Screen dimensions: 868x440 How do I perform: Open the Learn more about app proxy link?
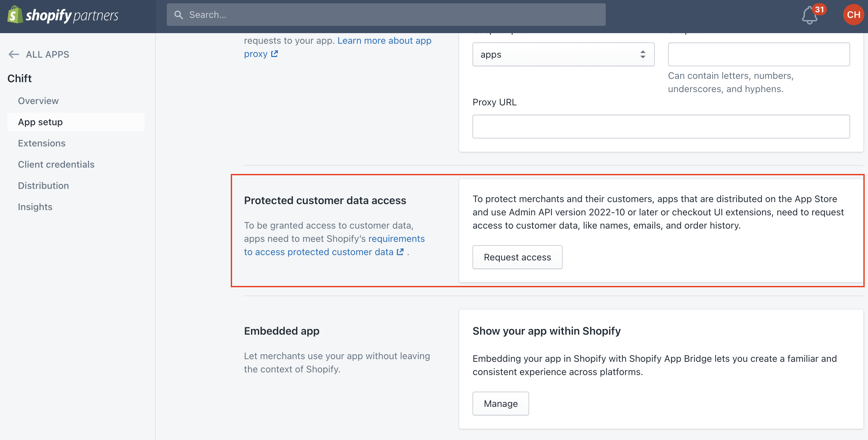[x=384, y=41]
